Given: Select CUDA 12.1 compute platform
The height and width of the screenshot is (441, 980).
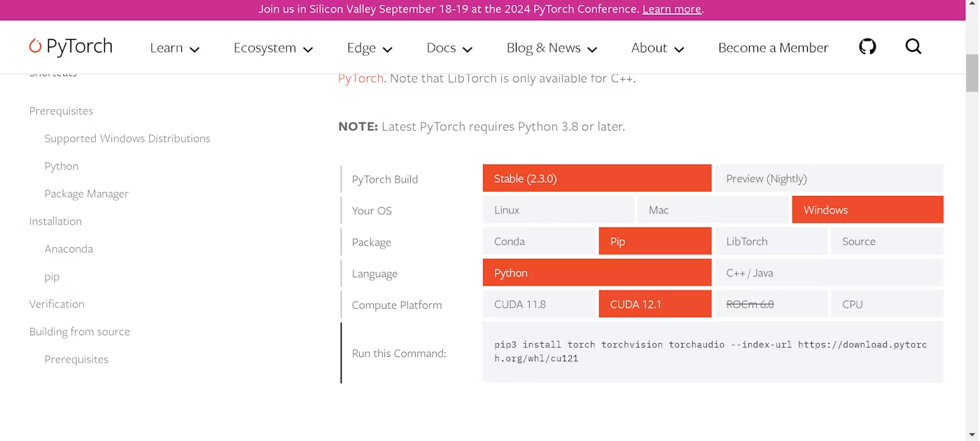Looking at the screenshot, I should [655, 304].
